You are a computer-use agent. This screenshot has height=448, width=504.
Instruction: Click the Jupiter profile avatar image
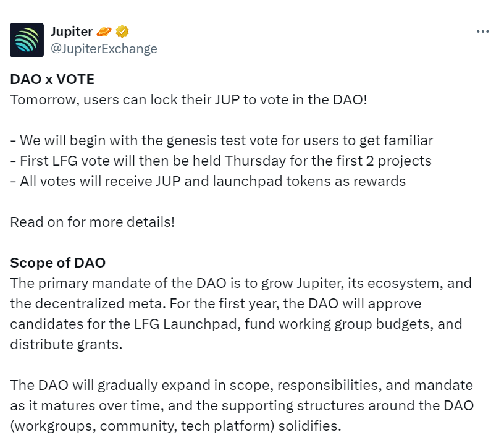27,40
